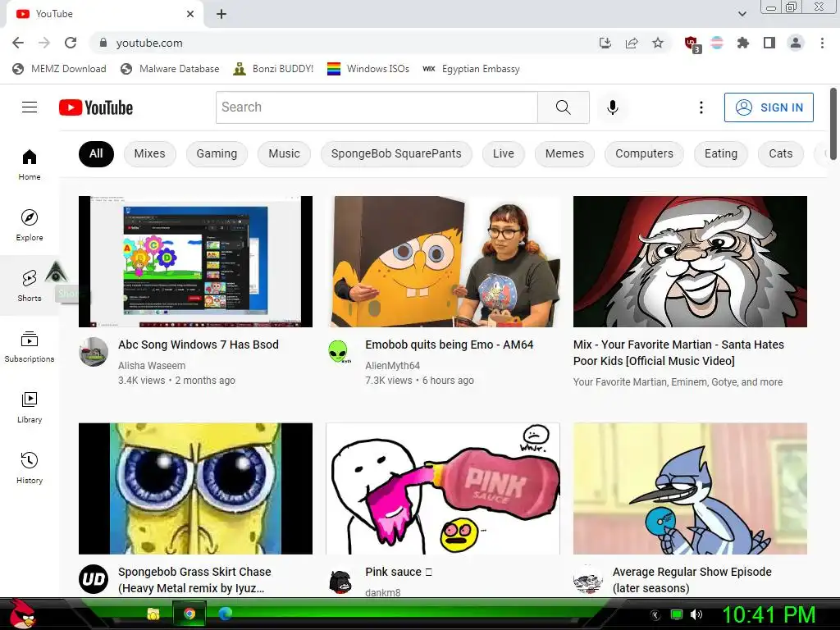Select the Gaming filter chip
This screenshot has width=840, height=630.
[217, 153]
